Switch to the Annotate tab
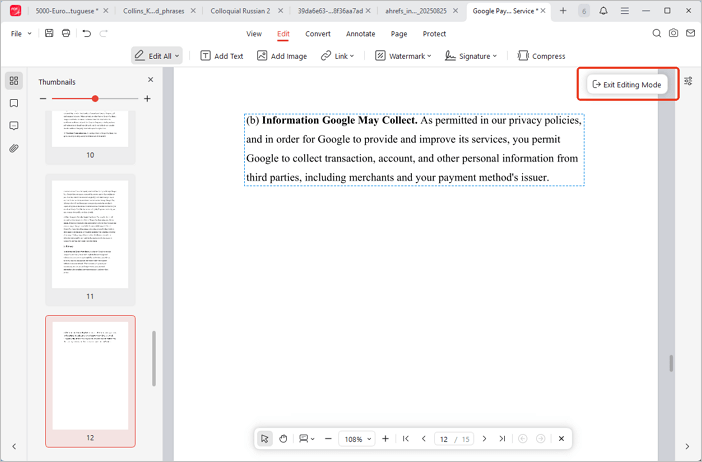Screen dimensions: 702x462 click(x=360, y=33)
